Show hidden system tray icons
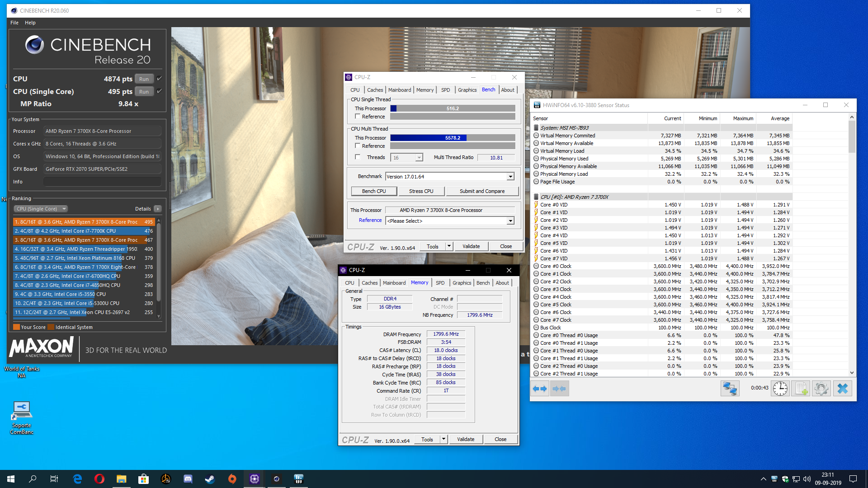The image size is (868, 488). tap(763, 479)
